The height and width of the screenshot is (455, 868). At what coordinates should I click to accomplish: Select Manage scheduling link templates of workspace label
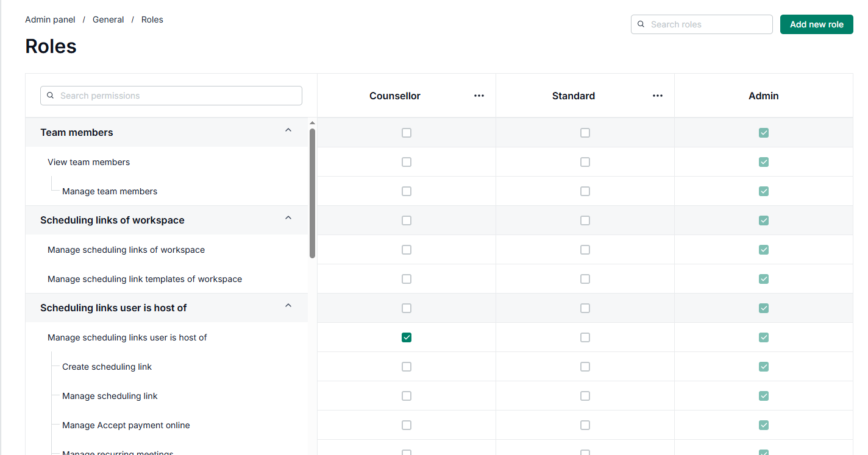click(145, 279)
